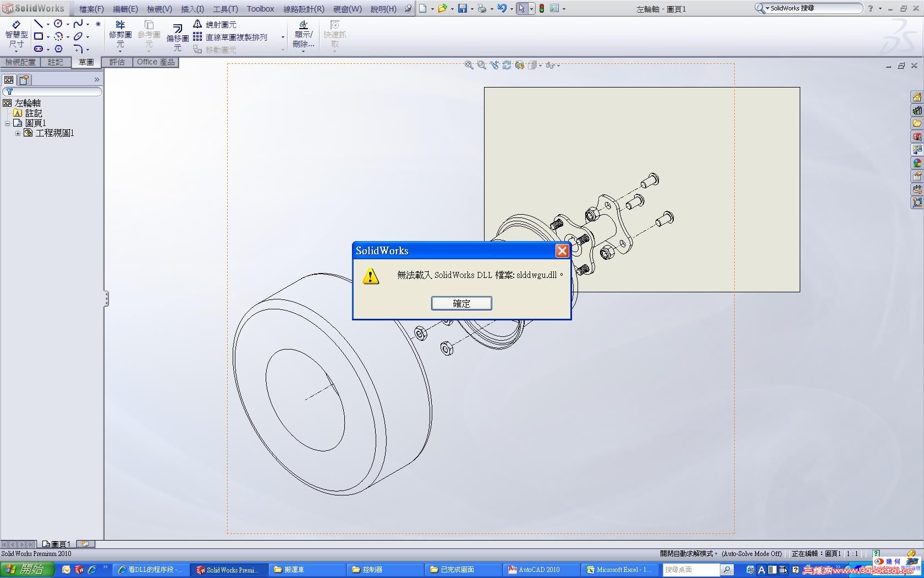Image resolution: width=924 pixels, height=578 pixels.
Task: Open dropdown under Smart Dimension tool
Action: coord(16,51)
